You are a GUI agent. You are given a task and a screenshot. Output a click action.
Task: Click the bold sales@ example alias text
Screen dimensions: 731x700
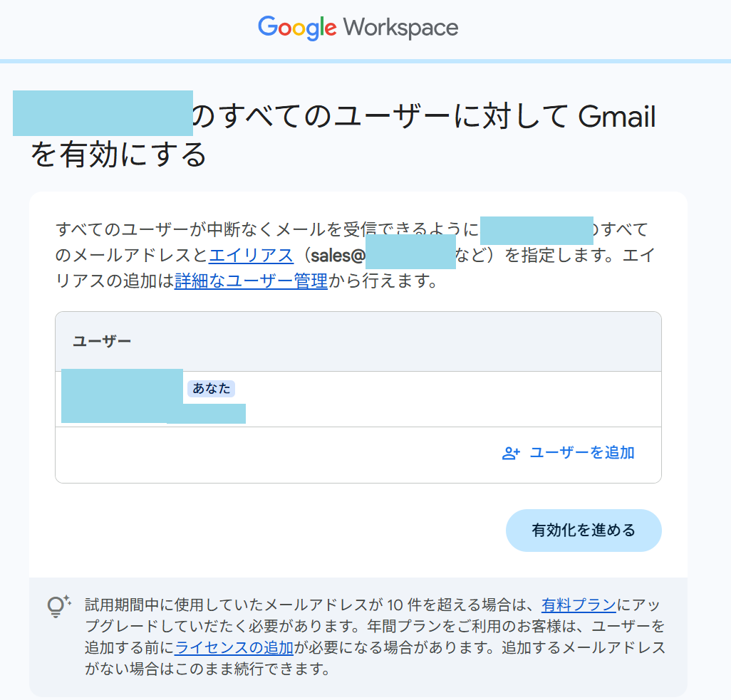pyautogui.click(x=338, y=256)
